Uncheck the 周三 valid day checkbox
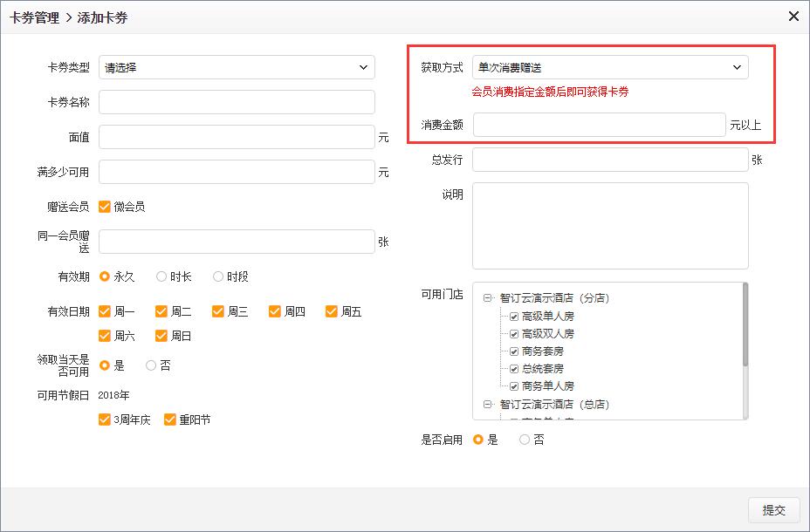The height and width of the screenshot is (532, 810). click(x=218, y=311)
